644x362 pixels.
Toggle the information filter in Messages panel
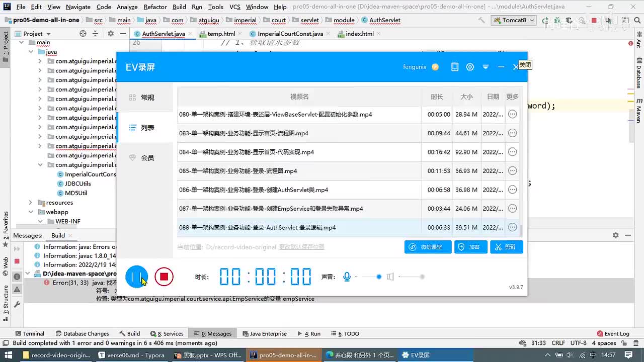[17, 277]
